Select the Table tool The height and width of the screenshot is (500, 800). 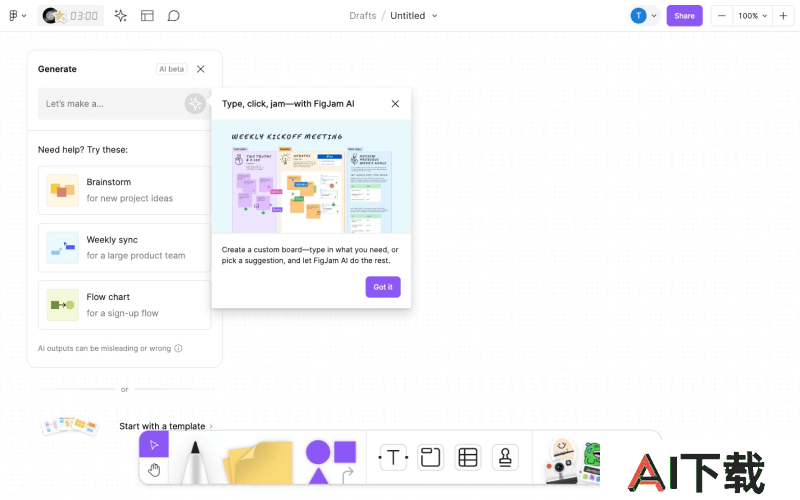click(467, 457)
